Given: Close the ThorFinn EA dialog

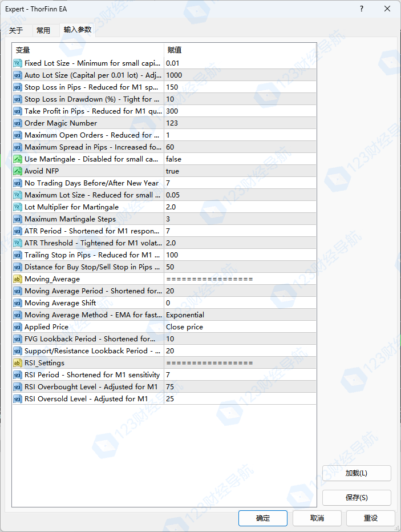Looking at the screenshot, I should click(x=387, y=9).
